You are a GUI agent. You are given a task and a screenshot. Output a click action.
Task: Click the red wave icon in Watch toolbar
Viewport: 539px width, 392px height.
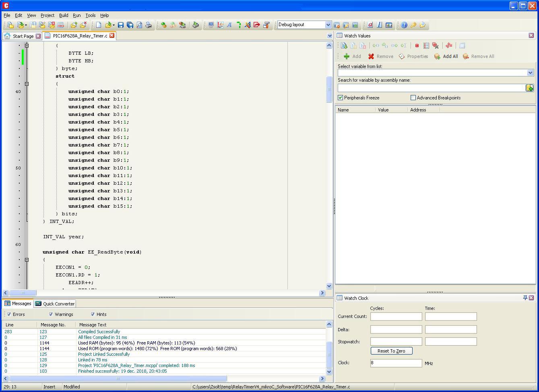[449, 45]
